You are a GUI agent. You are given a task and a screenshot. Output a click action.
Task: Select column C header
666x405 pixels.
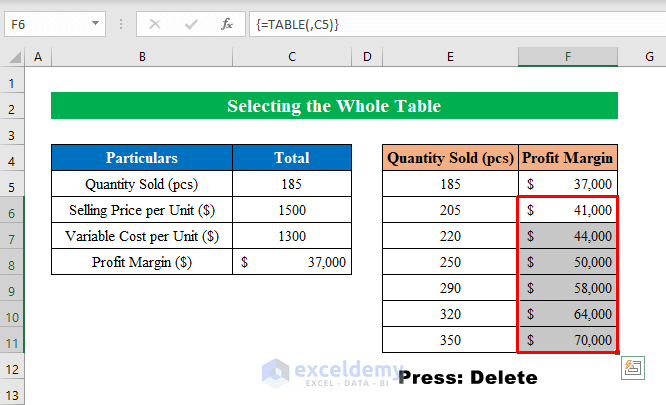click(292, 58)
